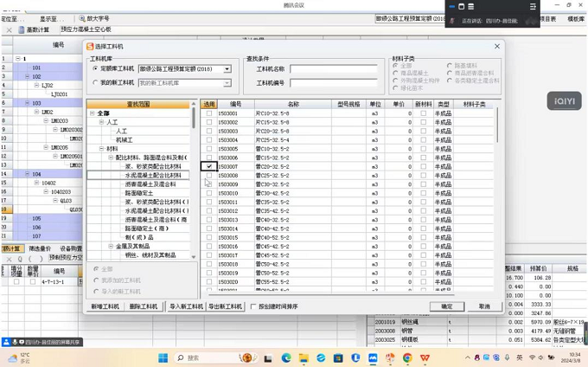Open the Windows Start menu
Screen dimensions: 588x367
coord(163,358)
